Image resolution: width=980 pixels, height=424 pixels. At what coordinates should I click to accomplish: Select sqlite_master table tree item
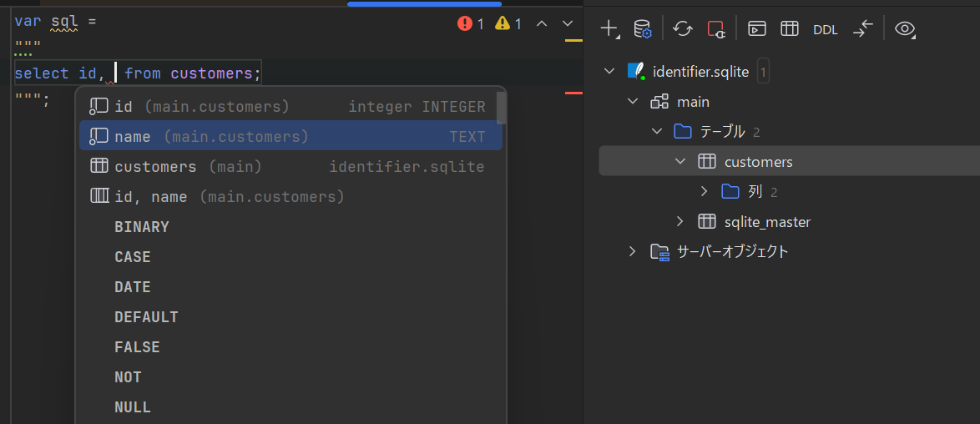point(767,222)
